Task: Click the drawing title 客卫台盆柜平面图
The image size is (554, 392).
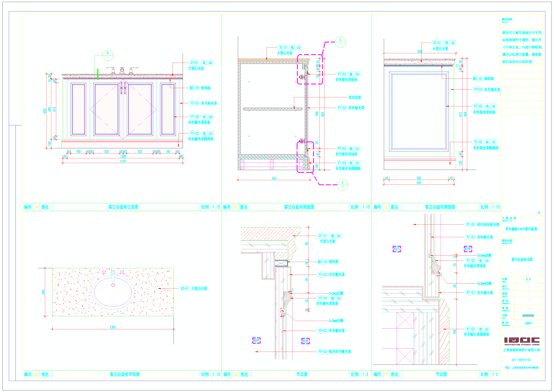Action: 125,374
